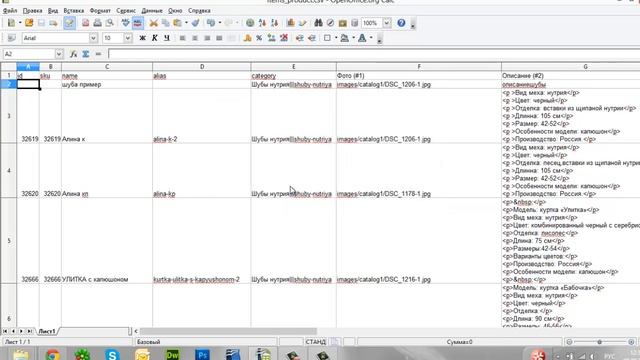Open Page Preview icon
640x360 pixels.
pos(110,23)
